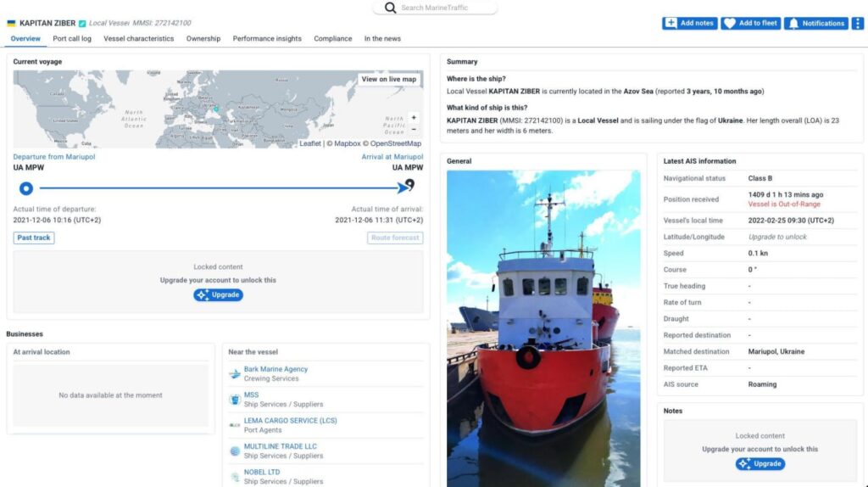Click the MULTILINE TRADE LLC globe icon
Viewport: 868px width, 487px height.
tap(235, 451)
